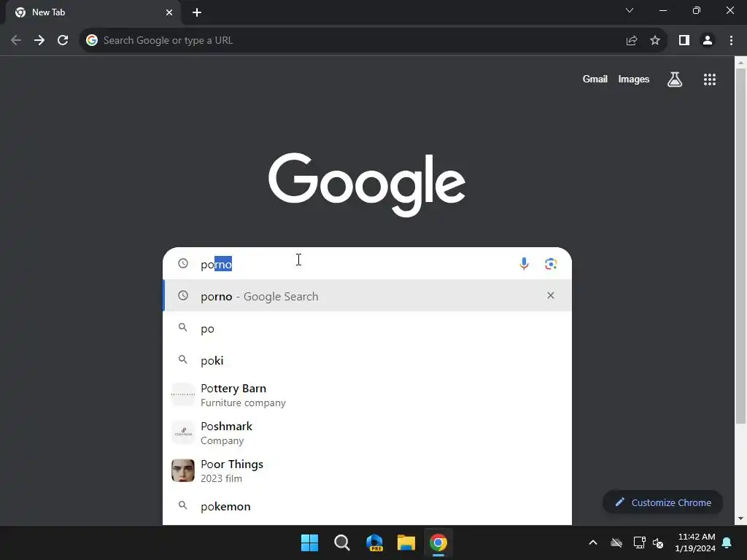
Task: Click the Chrome taskbar icon
Action: (438, 542)
